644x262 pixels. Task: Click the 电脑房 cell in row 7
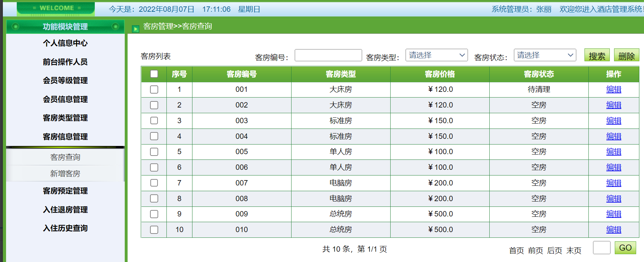[x=341, y=183]
